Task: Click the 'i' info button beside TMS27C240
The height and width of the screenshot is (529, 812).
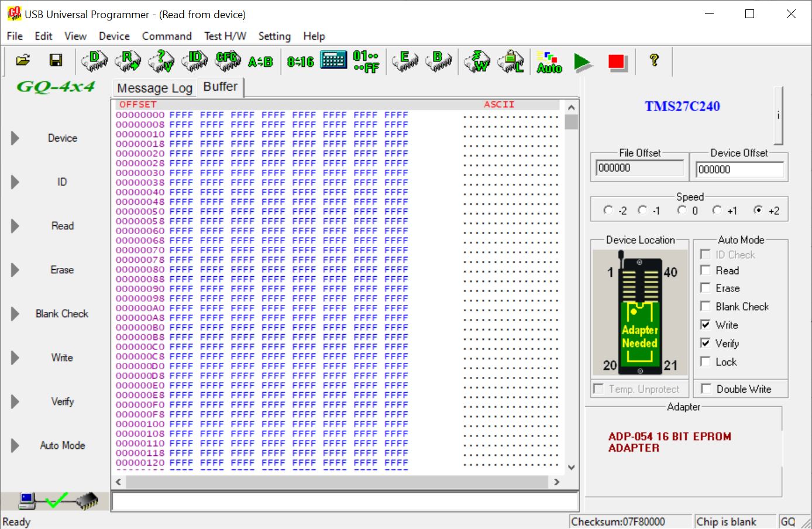Action: 778,115
